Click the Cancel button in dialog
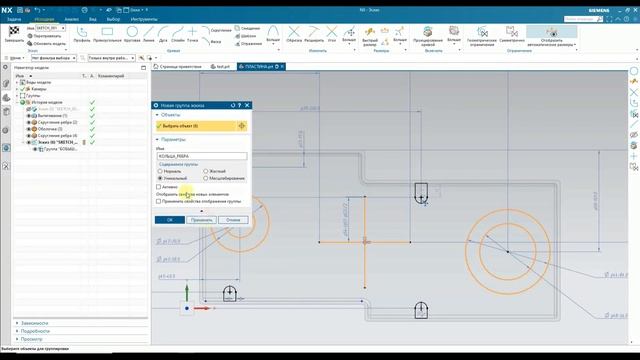The image size is (640, 360). [x=233, y=220]
